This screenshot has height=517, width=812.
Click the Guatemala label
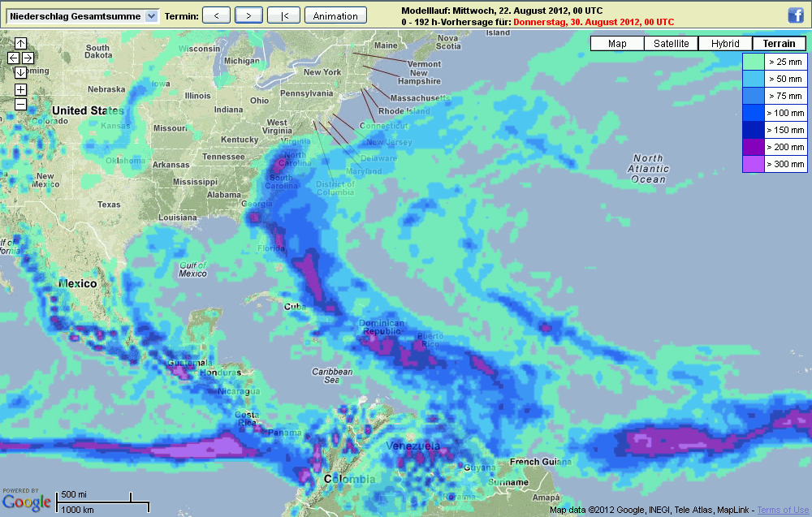coord(190,363)
